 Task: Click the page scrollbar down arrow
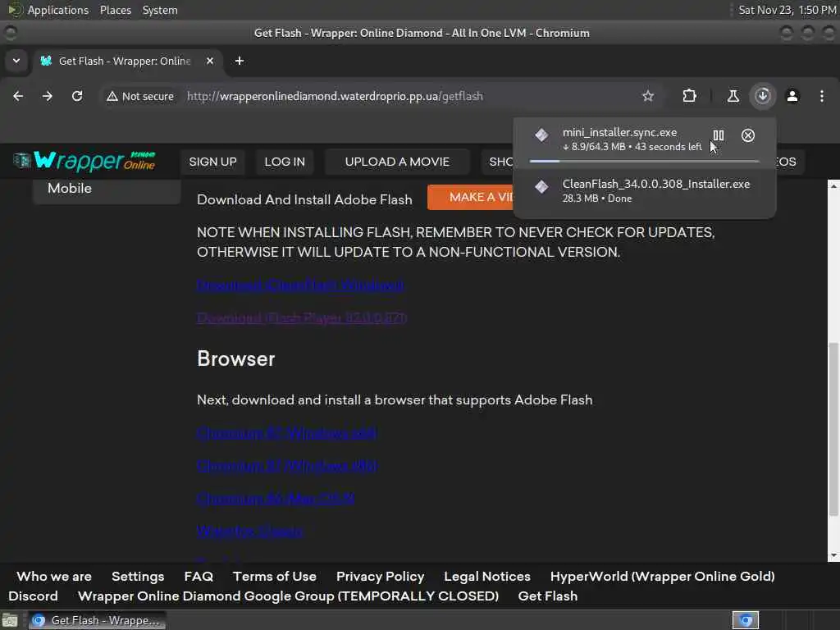tap(833, 556)
